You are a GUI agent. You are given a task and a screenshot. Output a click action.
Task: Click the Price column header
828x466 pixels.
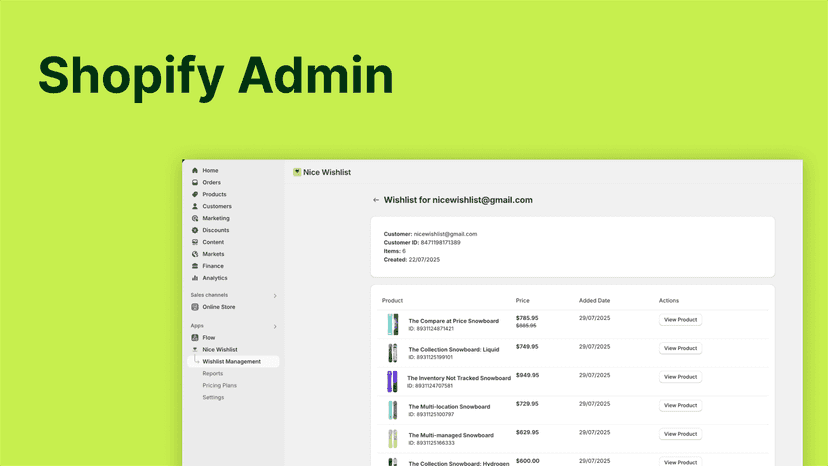522,301
